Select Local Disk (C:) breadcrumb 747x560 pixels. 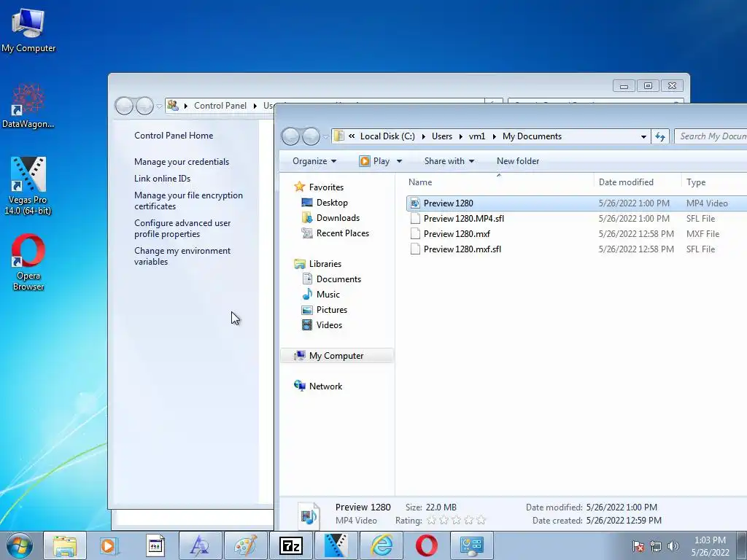pyautogui.click(x=387, y=136)
